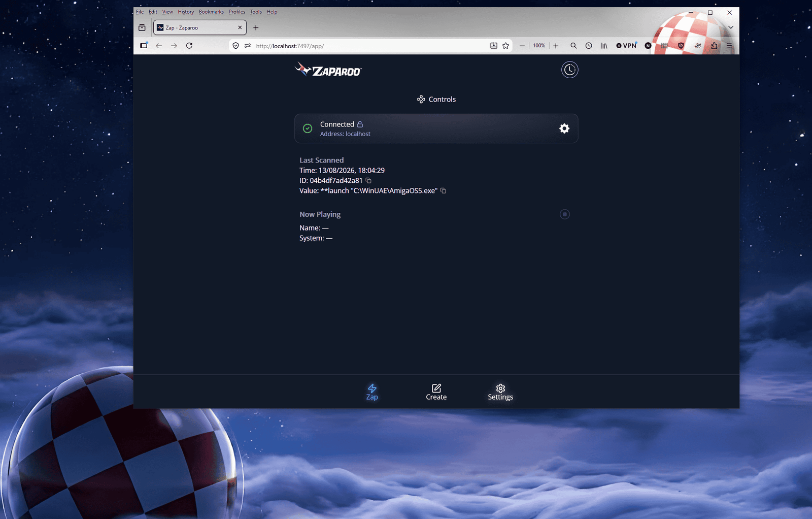Screen dimensions: 812x519
Task: Open the Profiles menu
Action: click(237, 12)
